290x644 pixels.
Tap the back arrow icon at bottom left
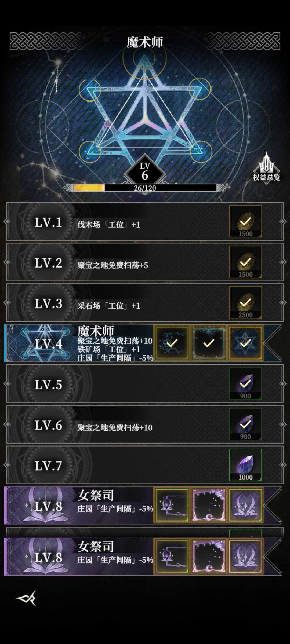tap(26, 598)
